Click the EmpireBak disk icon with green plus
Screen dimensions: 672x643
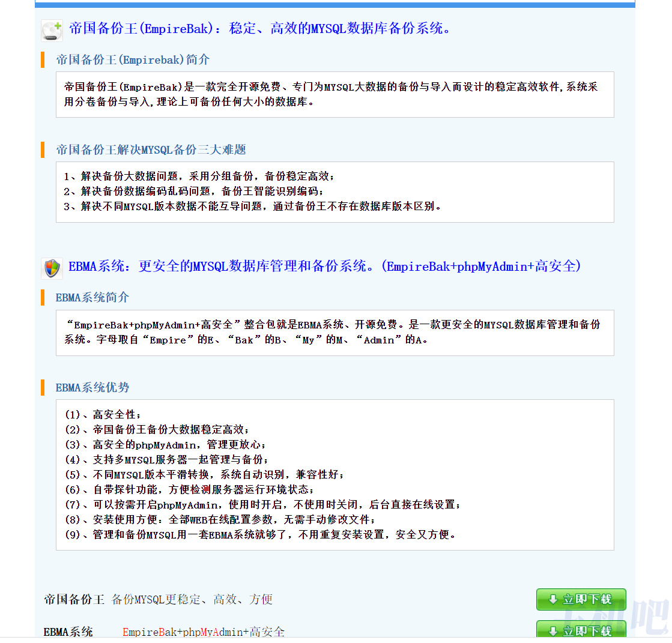tap(52, 31)
